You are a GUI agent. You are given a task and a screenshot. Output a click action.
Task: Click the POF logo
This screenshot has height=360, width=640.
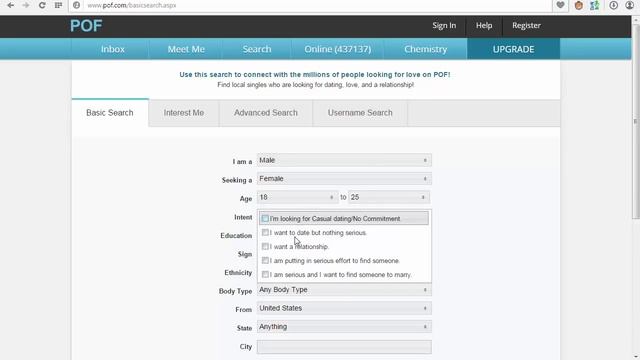[x=86, y=26]
